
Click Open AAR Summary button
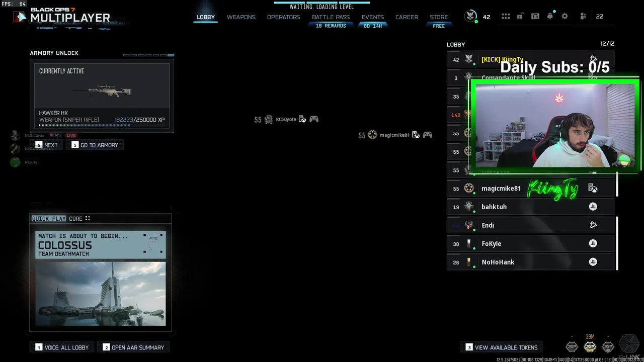pyautogui.click(x=133, y=347)
